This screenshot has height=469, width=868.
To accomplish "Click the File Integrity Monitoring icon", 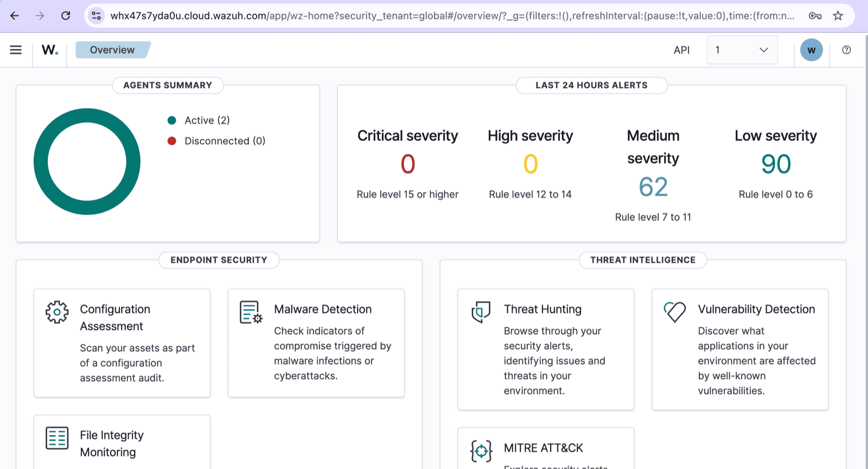I will point(57,438).
